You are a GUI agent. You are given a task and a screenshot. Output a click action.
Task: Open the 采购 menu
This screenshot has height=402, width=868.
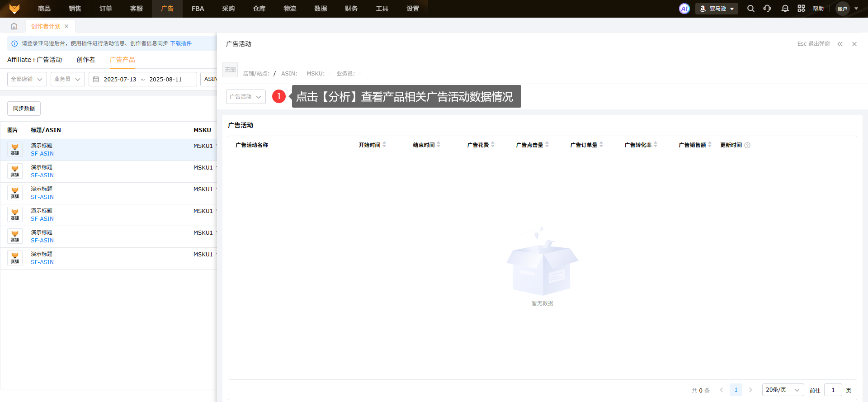[x=229, y=9]
